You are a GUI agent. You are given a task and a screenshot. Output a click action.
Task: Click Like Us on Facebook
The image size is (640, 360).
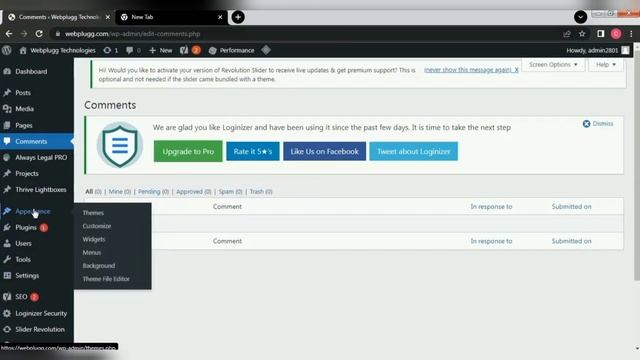(x=324, y=151)
